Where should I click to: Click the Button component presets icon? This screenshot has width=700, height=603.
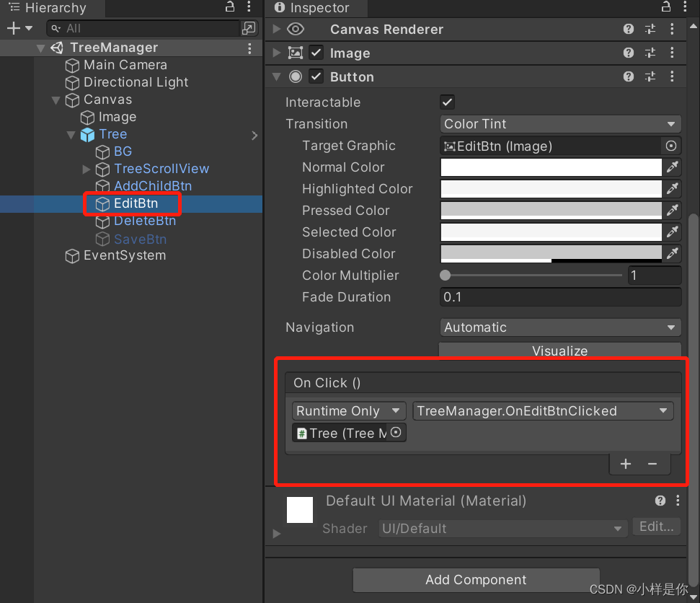650,76
